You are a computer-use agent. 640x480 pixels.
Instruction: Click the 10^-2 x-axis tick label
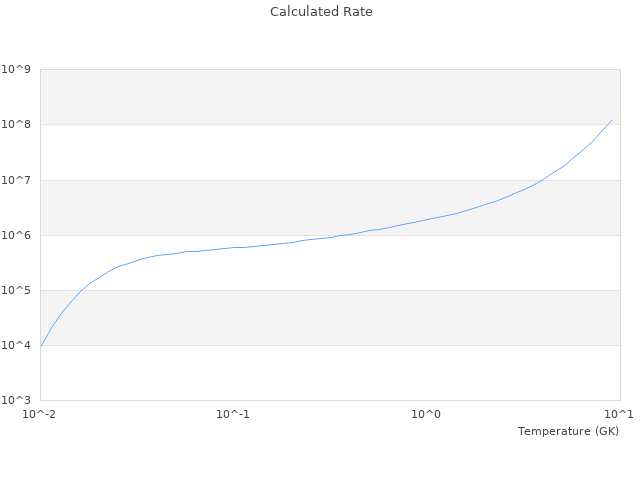tap(40, 414)
